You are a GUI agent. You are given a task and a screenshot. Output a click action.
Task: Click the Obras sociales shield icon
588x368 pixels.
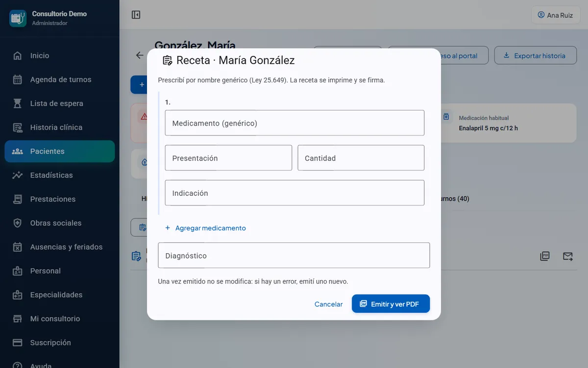[x=18, y=223]
